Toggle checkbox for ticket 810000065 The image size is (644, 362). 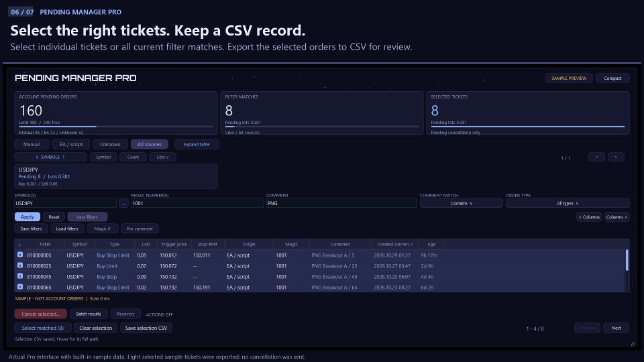(x=19, y=287)
